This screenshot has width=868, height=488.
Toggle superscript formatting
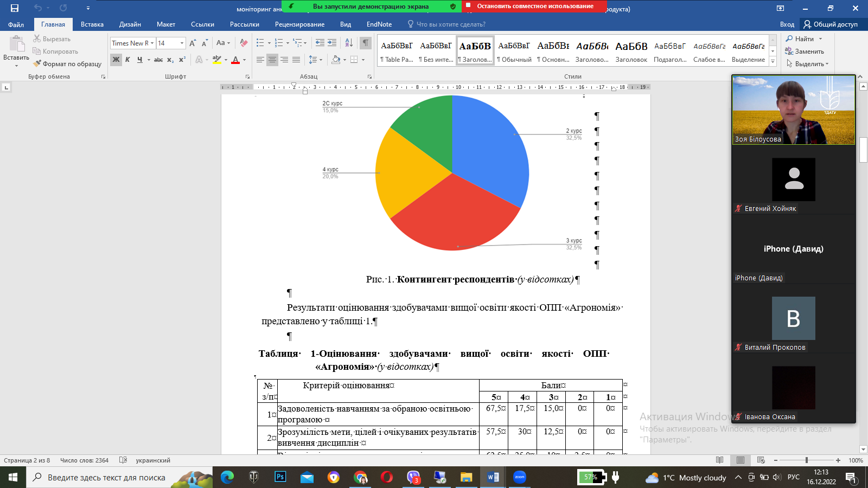182,60
